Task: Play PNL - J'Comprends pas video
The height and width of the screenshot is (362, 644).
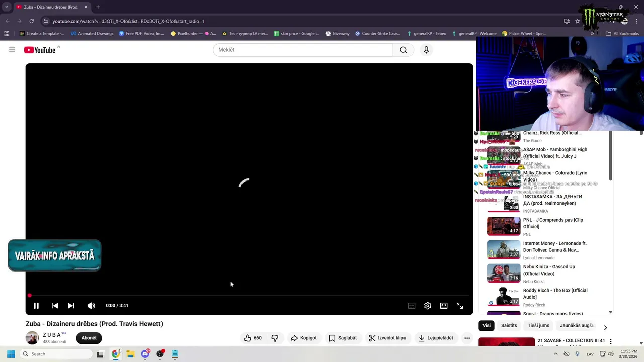Action: pos(504,226)
